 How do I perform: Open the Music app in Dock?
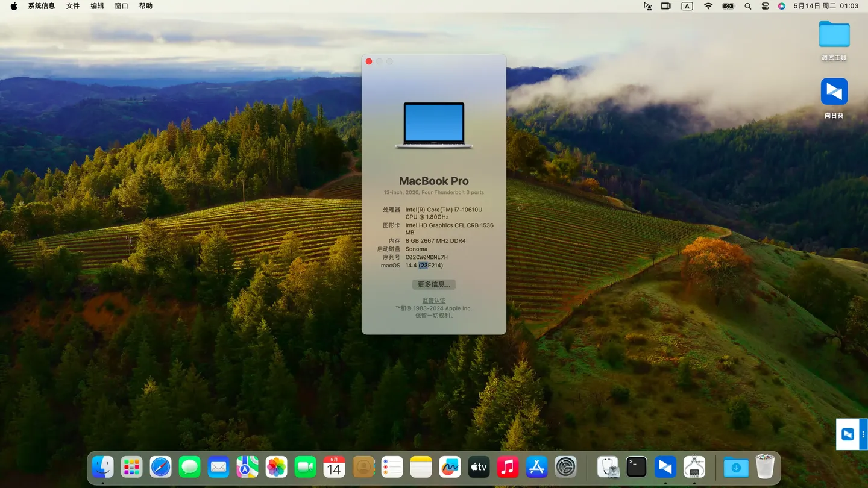pyautogui.click(x=508, y=467)
